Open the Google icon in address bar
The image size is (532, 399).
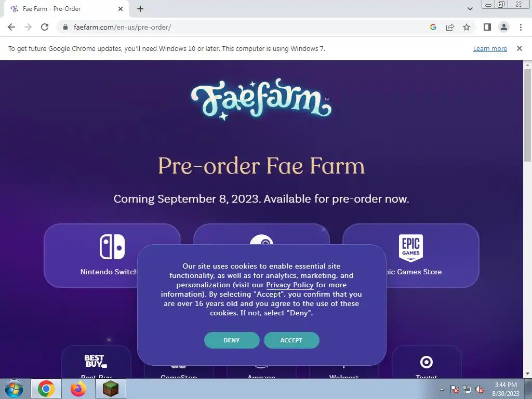tap(433, 27)
